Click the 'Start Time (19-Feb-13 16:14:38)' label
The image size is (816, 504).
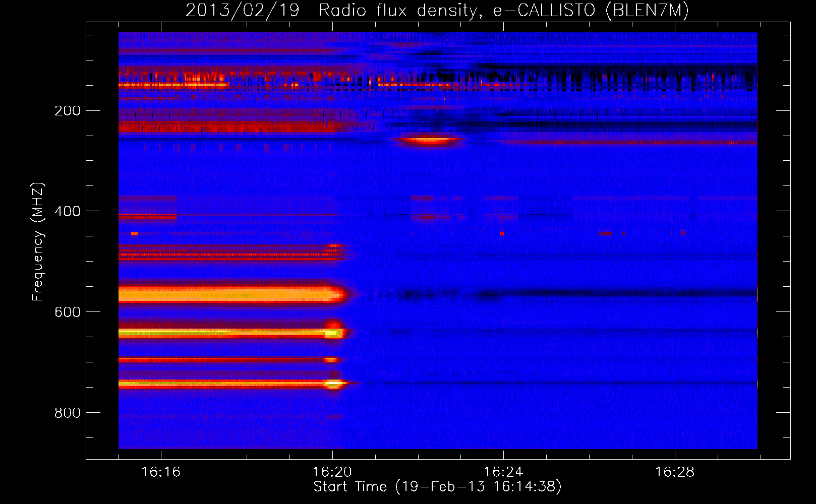pos(437,487)
